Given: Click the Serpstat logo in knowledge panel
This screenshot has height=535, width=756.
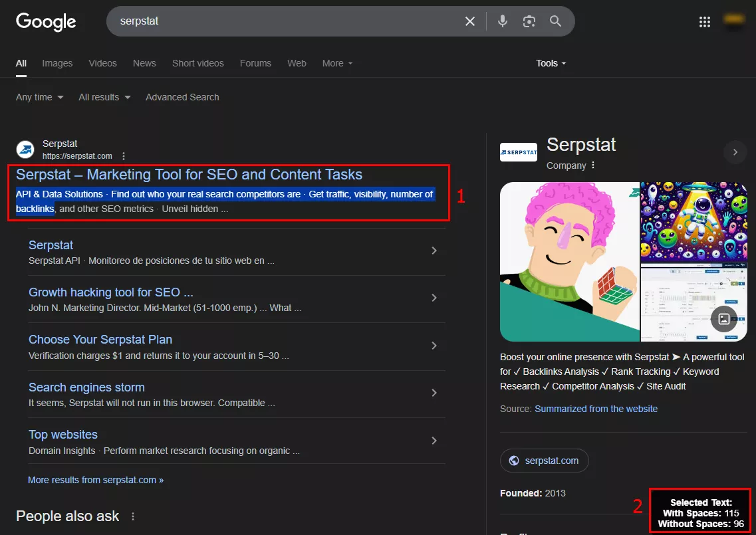Looking at the screenshot, I should (519, 152).
